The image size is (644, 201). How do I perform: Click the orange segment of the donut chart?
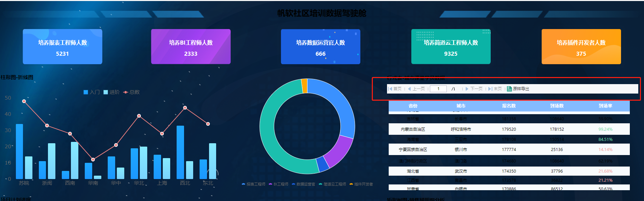click(304, 86)
